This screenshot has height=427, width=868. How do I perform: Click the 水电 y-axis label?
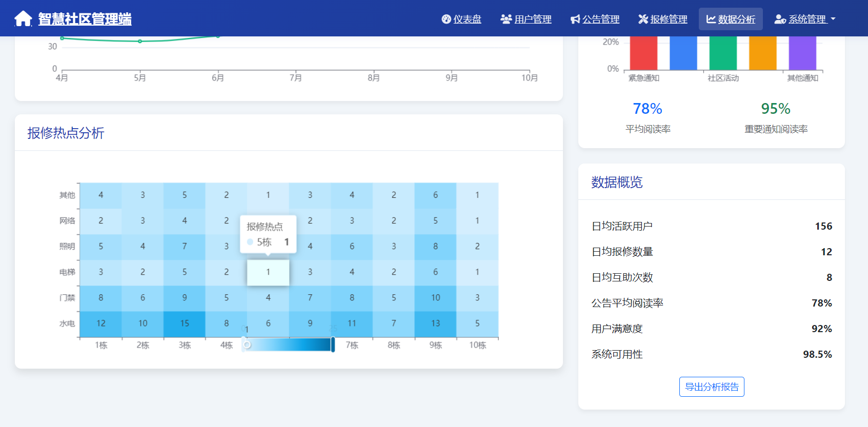click(67, 324)
